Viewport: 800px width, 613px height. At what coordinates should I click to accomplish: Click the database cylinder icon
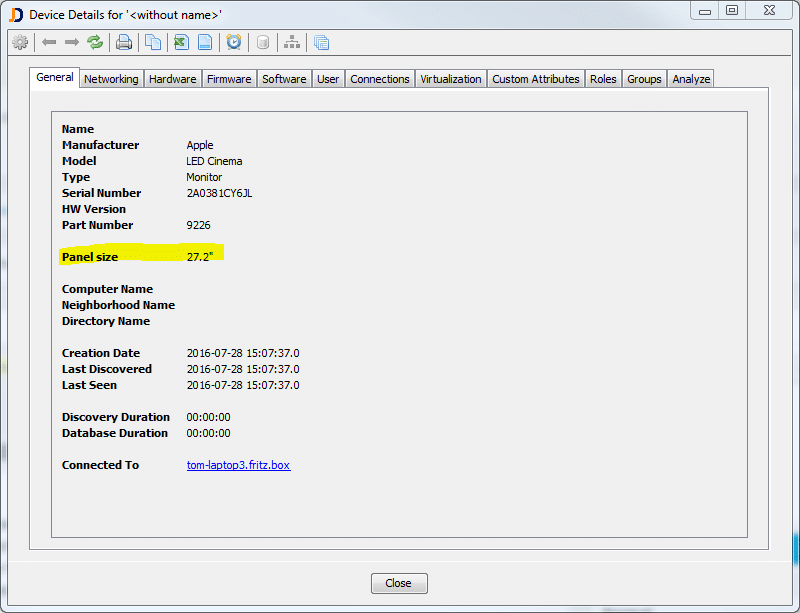tap(263, 42)
